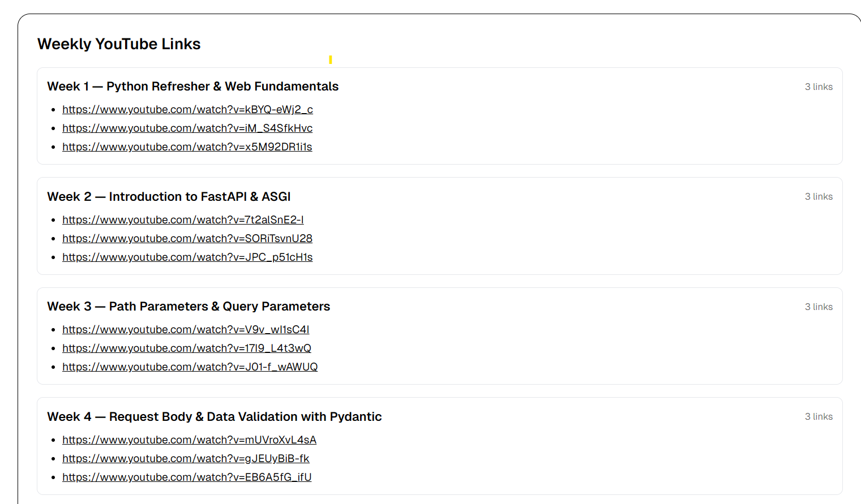Image resolution: width=861 pixels, height=504 pixels.
Task: Open the kBYQ-eWj2_c YouTube link
Action: tap(187, 109)
